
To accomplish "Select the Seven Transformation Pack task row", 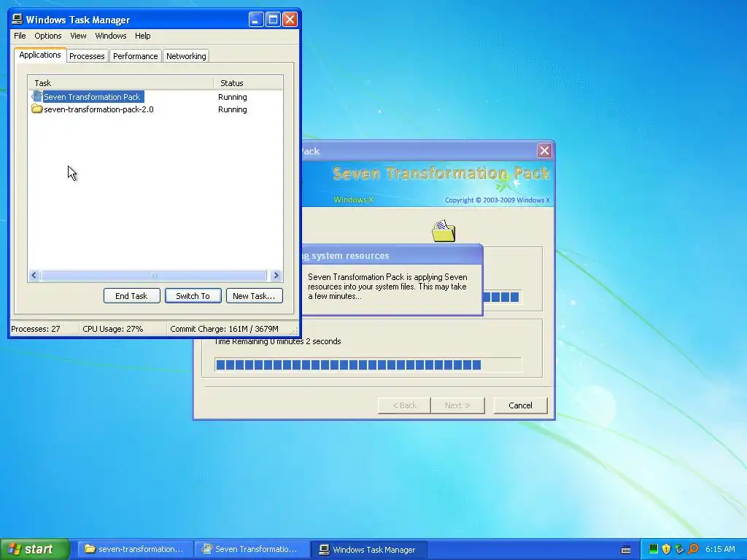I will (155, 97).
